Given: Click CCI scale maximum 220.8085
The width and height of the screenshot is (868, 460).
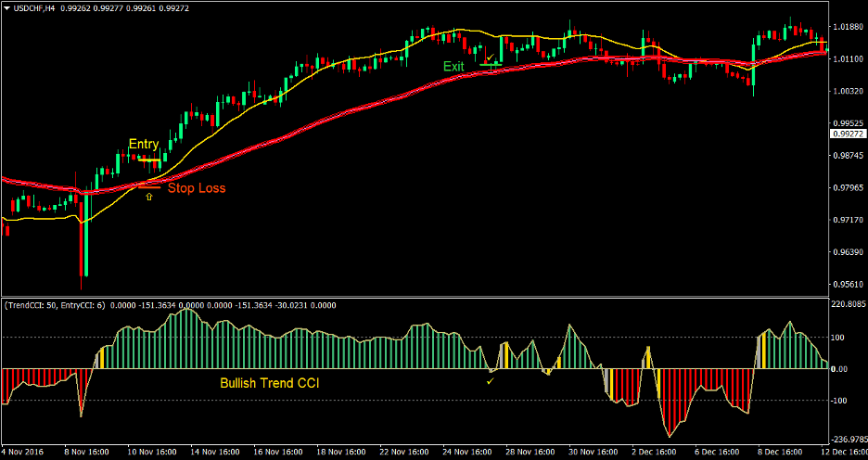Looking at the screenshot, I should pyautogui.click(x=849, y=304).
